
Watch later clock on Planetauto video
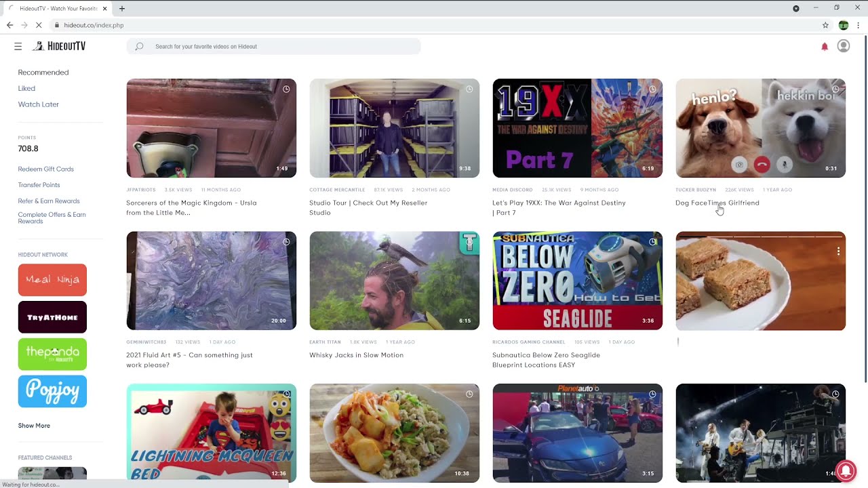pyautogui.click(x=652, y=394)
